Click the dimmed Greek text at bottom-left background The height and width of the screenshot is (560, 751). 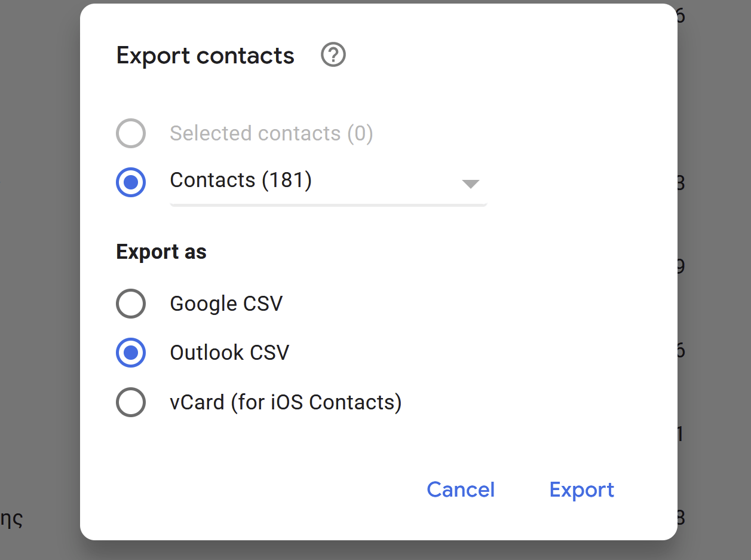coord(11,519)
